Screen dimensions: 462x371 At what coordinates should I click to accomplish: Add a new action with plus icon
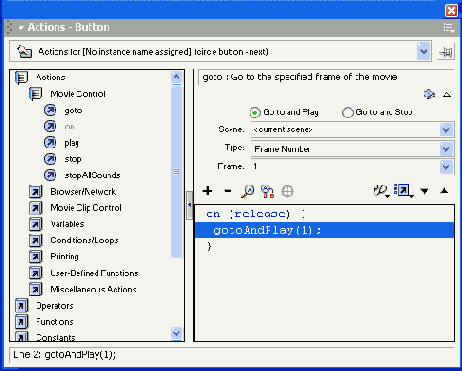point(207,191)
